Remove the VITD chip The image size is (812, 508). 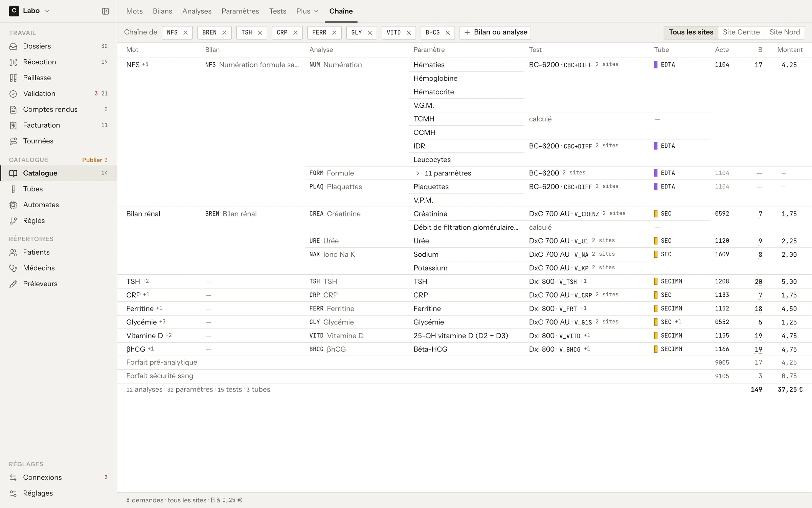[409, 33]
